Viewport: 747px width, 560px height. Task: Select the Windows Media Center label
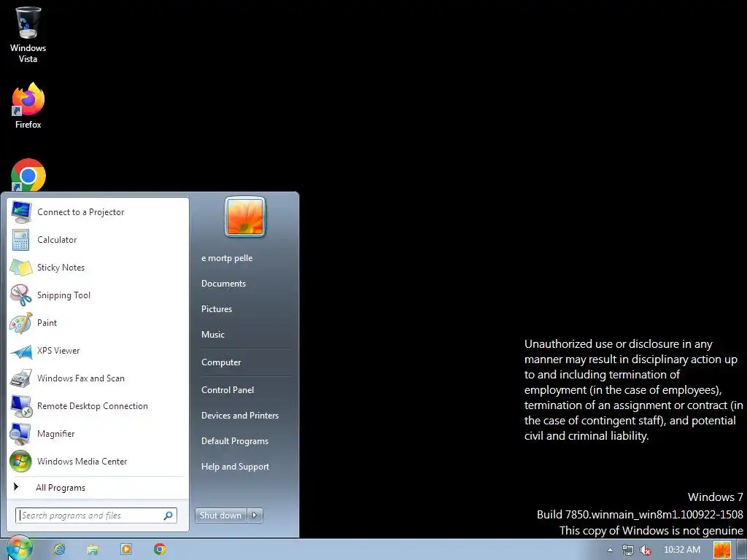coord(82,462)
